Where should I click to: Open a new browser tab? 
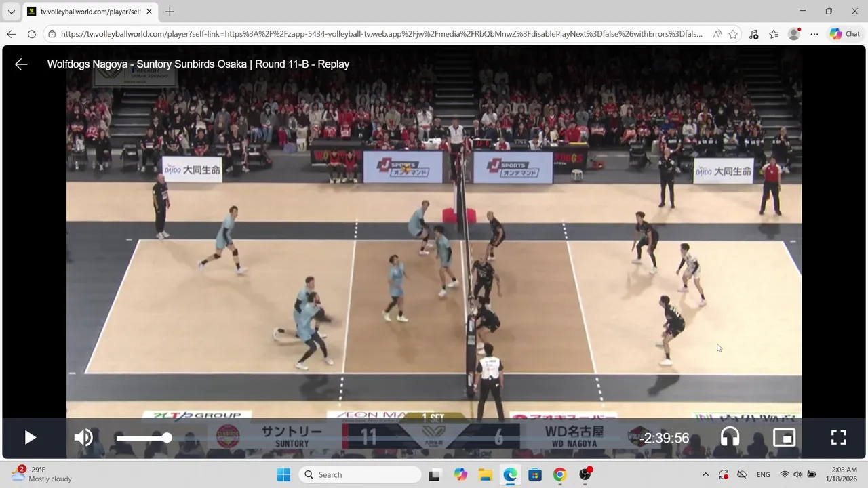[170, 12]
